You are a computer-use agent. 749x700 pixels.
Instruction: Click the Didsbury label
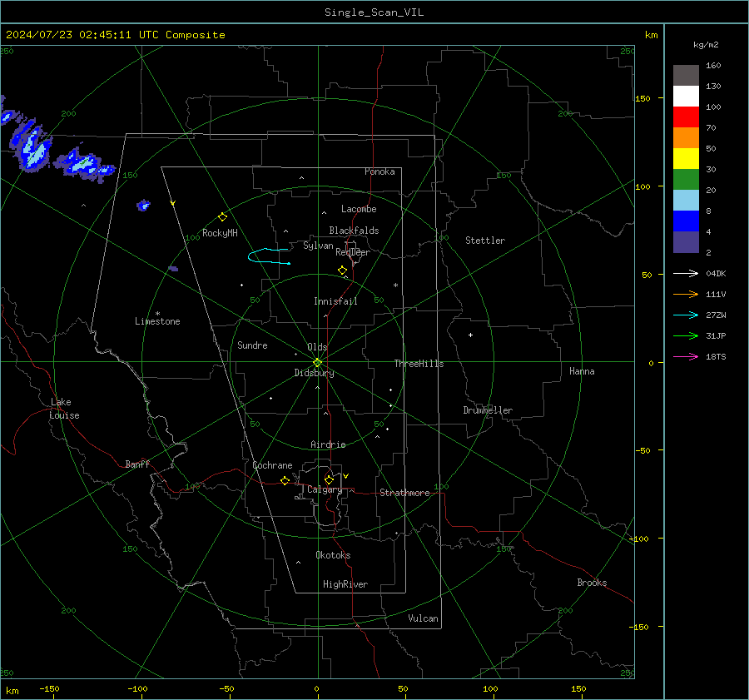314,373
